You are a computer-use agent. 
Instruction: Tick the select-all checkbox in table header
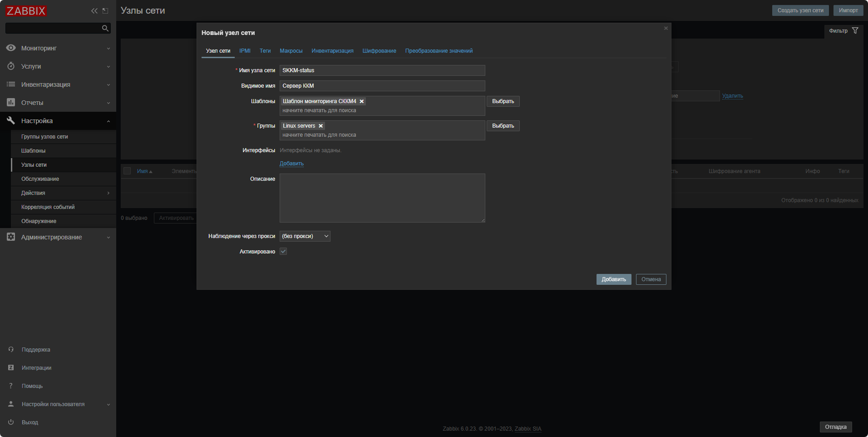pos(127,171)
